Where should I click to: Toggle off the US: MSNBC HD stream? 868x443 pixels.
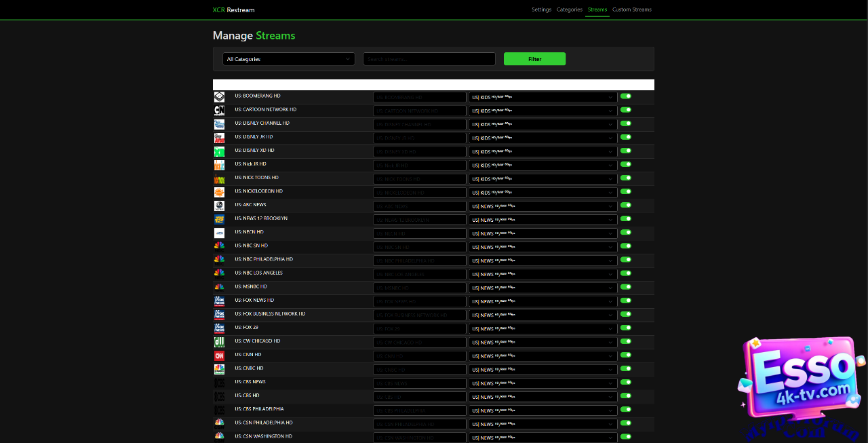[625, 287]
